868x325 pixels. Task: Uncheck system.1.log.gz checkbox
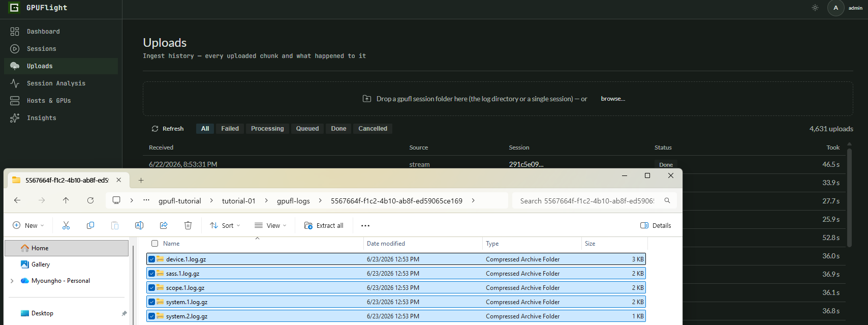(151, 302)
